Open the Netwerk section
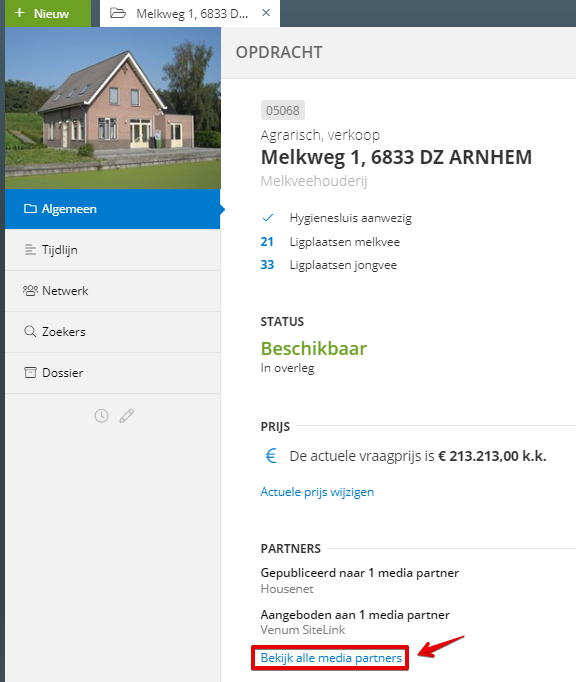 pyautogui.click(x=113, y=291)
